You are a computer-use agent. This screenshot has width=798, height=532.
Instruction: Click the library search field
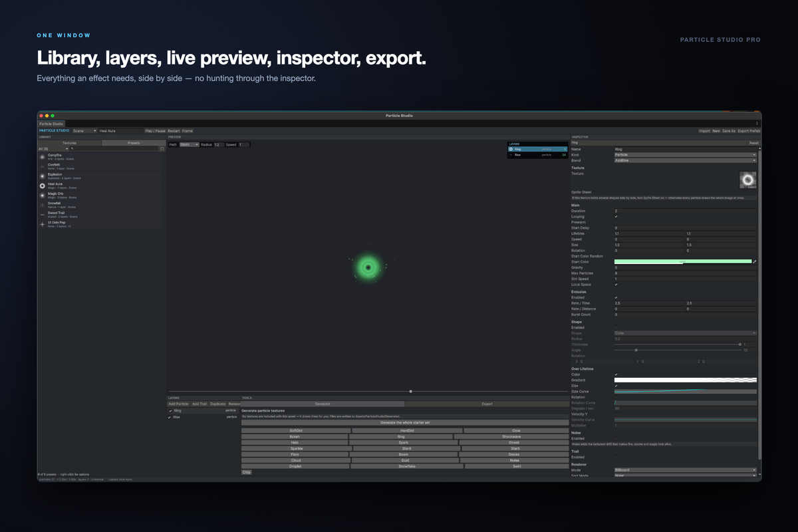114,149
